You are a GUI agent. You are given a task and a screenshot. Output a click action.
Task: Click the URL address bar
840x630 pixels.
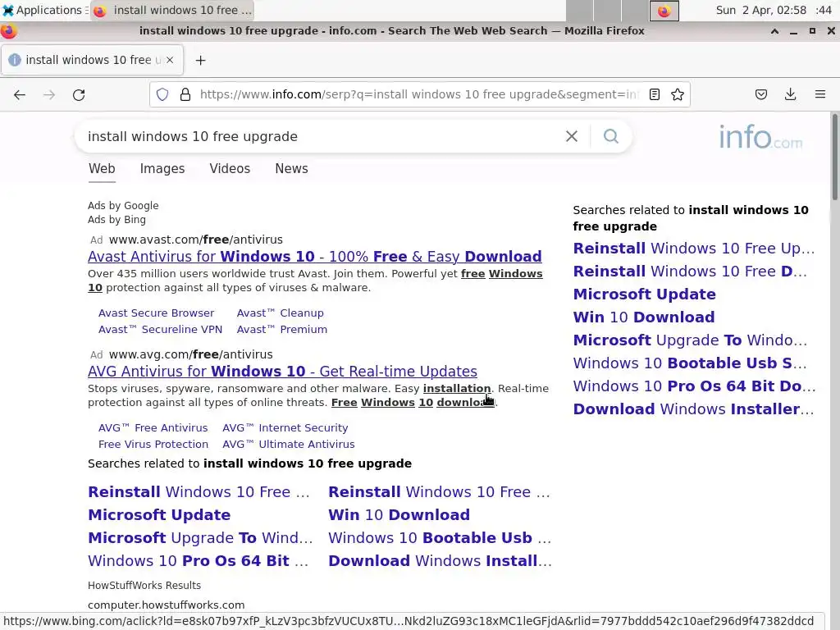(419, 95)
